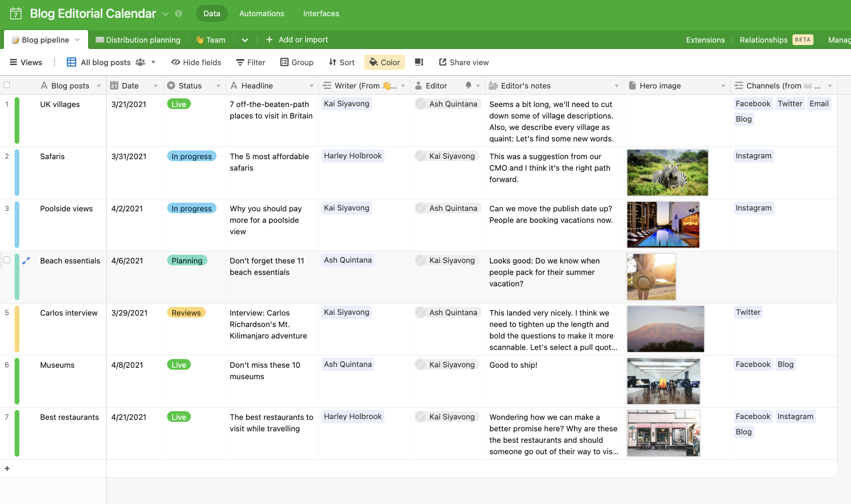
Task: Expand the Beach essentials record
Action: (x=26, y=261)
